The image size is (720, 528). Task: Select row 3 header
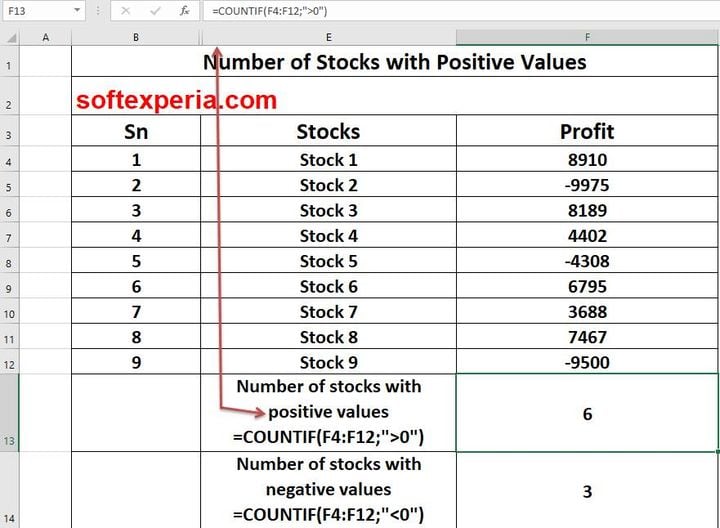click(10, 133)
